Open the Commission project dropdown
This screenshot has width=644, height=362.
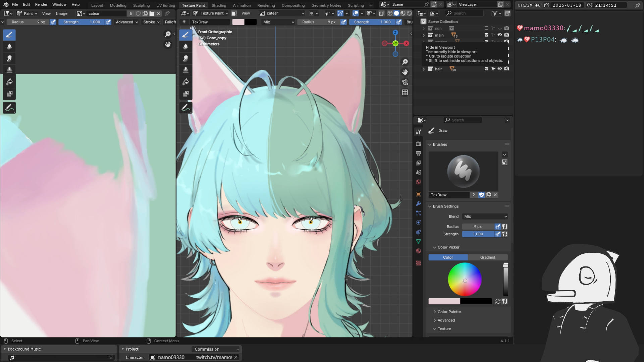[x=216, y=349]
